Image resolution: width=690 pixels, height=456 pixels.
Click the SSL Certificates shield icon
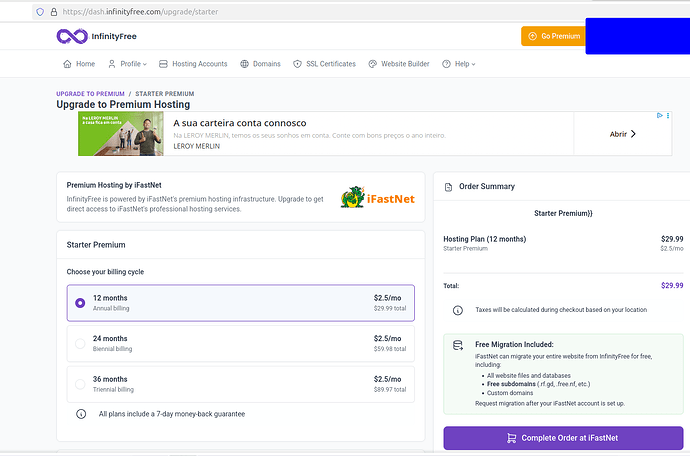click(x=297, y=64)
